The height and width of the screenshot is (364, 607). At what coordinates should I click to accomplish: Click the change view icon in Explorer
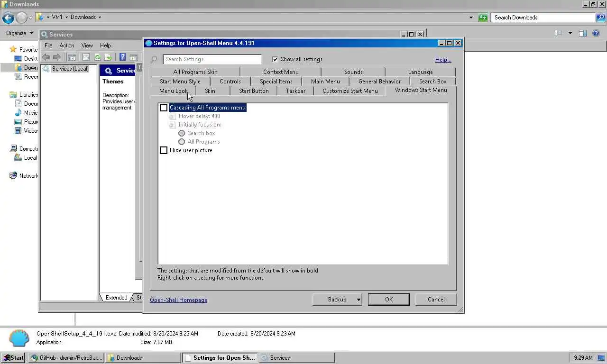click(559, 33)
